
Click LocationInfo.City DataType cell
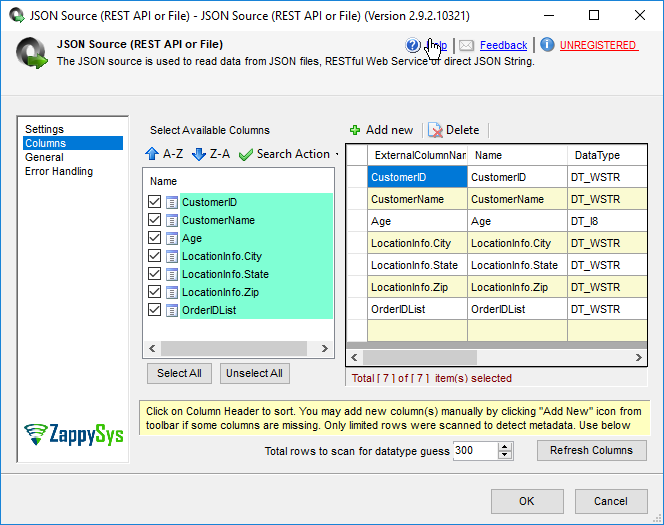[607, 243]
